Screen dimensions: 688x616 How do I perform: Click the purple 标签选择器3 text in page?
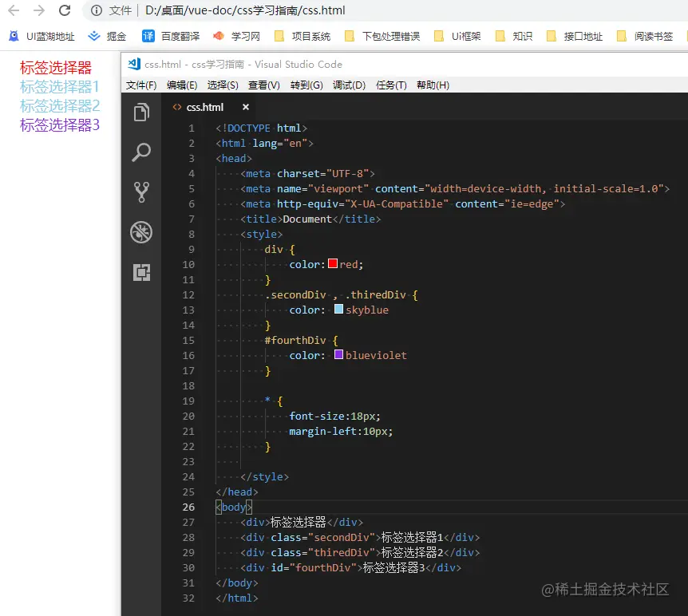click(x=60, y=125)
